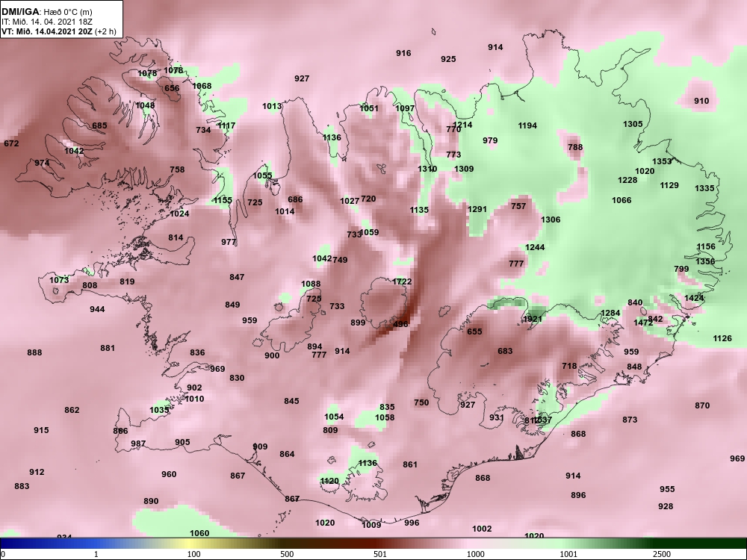
Task: Select the value 655 on the glacier
Action: coord(474,332)
